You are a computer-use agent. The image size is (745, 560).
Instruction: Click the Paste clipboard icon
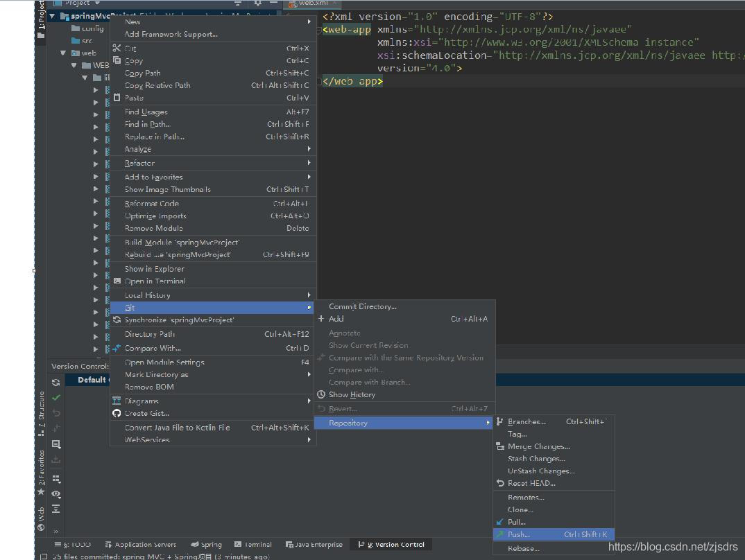pos(117,97)
